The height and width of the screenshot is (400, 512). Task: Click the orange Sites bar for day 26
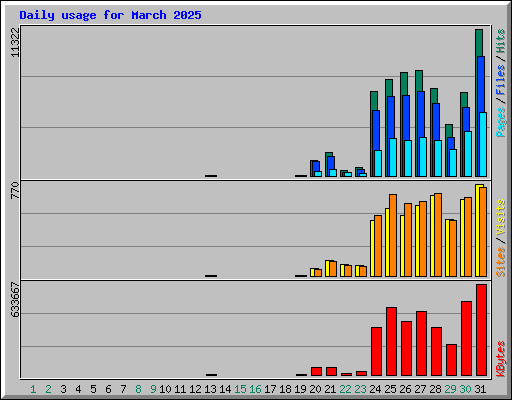tap(408, 240)
